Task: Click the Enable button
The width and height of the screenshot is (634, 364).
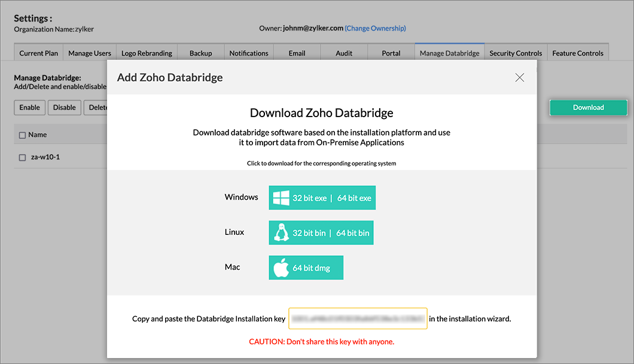Action: [x=29, y=107]
